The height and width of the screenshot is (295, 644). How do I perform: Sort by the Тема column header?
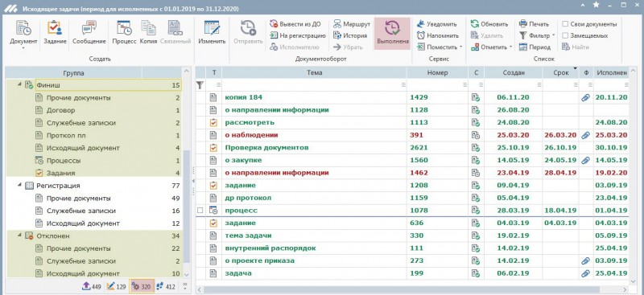(x=314, y=72)
